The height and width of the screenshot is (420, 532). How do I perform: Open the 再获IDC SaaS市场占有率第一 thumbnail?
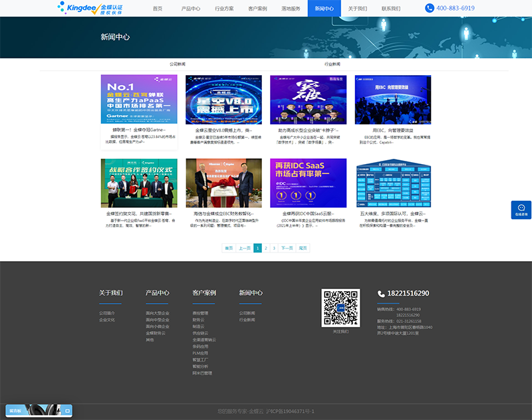[309, 183]
